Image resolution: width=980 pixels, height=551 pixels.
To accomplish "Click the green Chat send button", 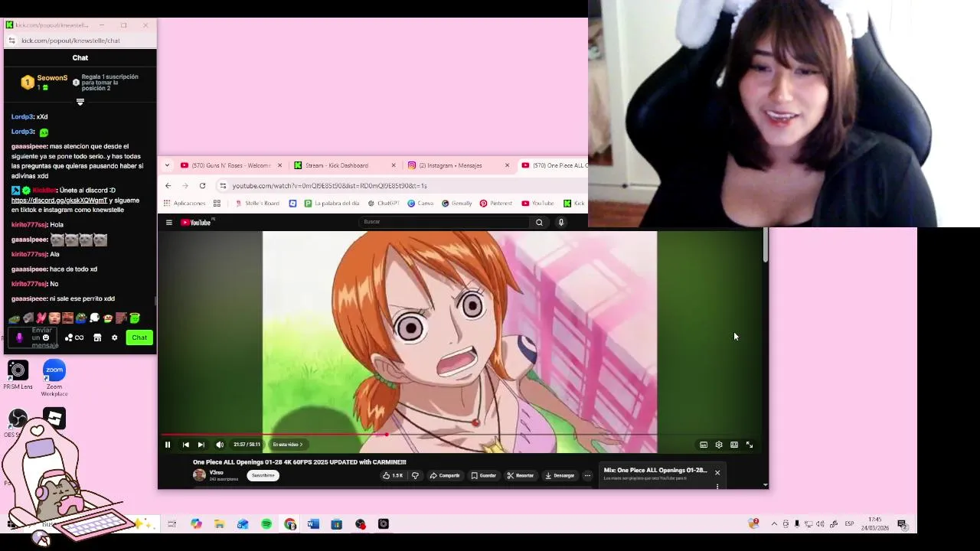I will (139, 337).
